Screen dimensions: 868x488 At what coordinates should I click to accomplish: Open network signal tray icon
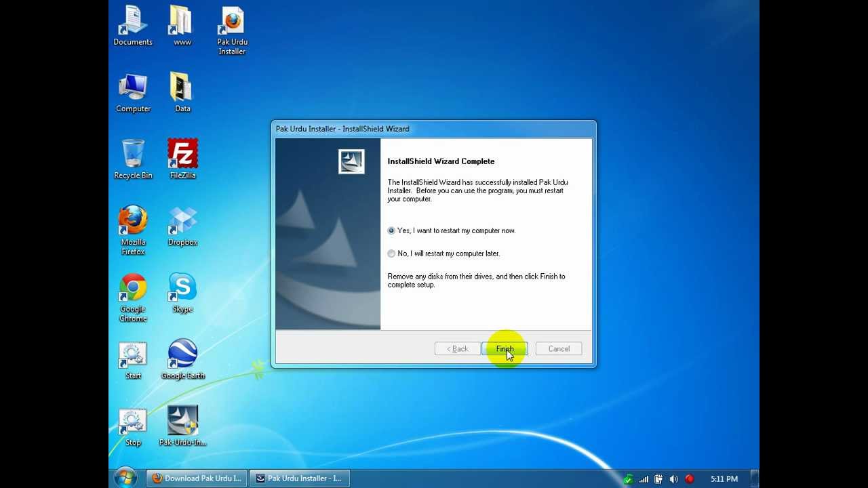click(644, 479)
